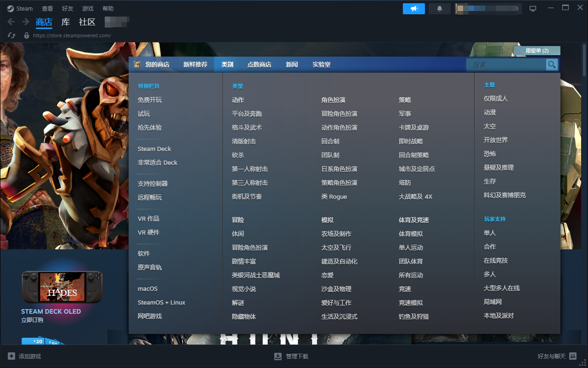Click the 愿望单 (2) button
The width and height of the screenshot is (588, 368).
(537, 51)
